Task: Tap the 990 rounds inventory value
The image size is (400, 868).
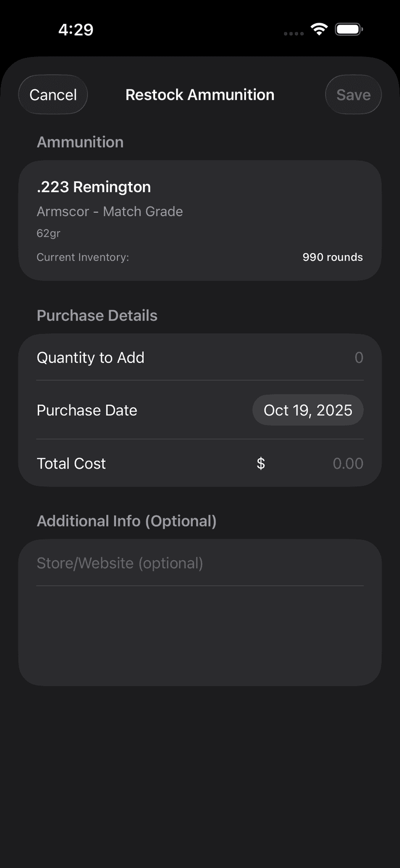Action: 332,257
